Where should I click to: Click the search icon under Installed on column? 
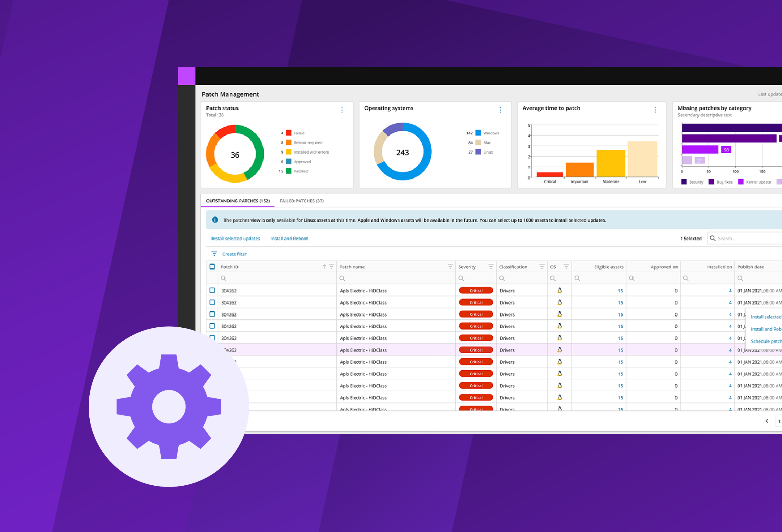click(x=686, y=278)
